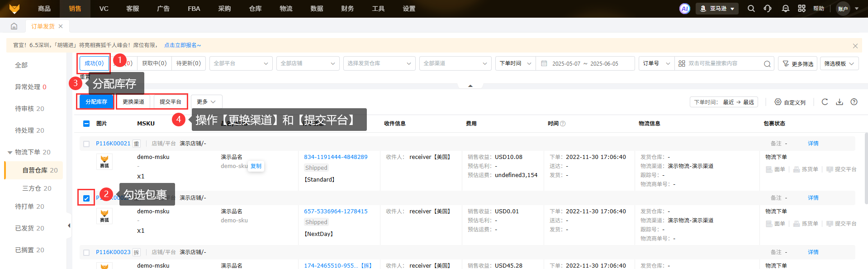Image resolution: width=868 pixels, height=269 pixels.
Task: Check the box for package P116K00021
Action: tap(86, 144)
